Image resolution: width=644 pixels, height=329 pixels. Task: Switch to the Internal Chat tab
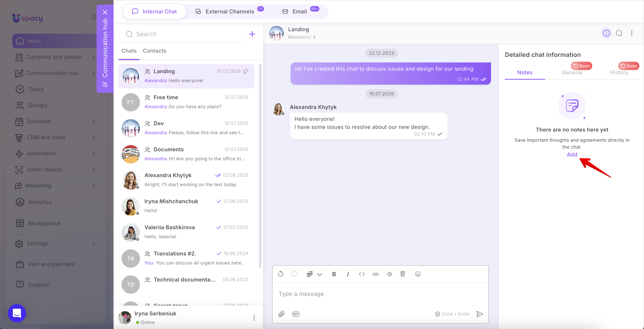pos(154,11)
